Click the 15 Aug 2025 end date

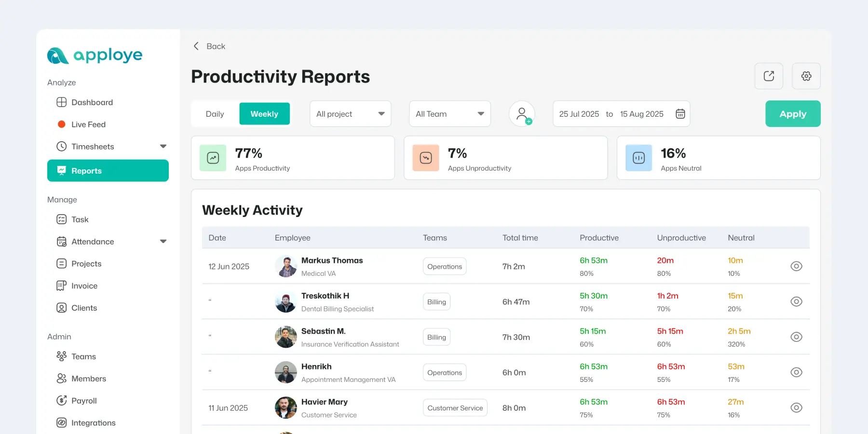pos(642,114)
